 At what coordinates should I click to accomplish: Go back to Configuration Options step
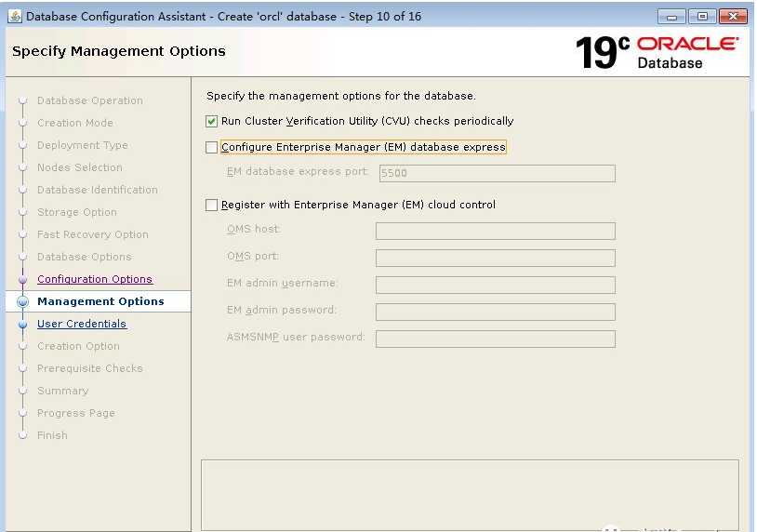pyautogui.click(x=95, y=279)
